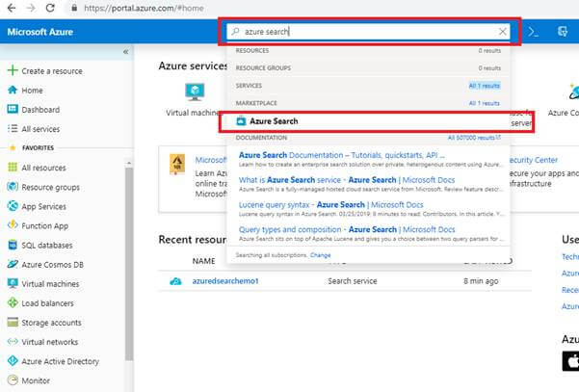Open App Services in sidebar
This screenshot has height=392, width=579.
43,207
